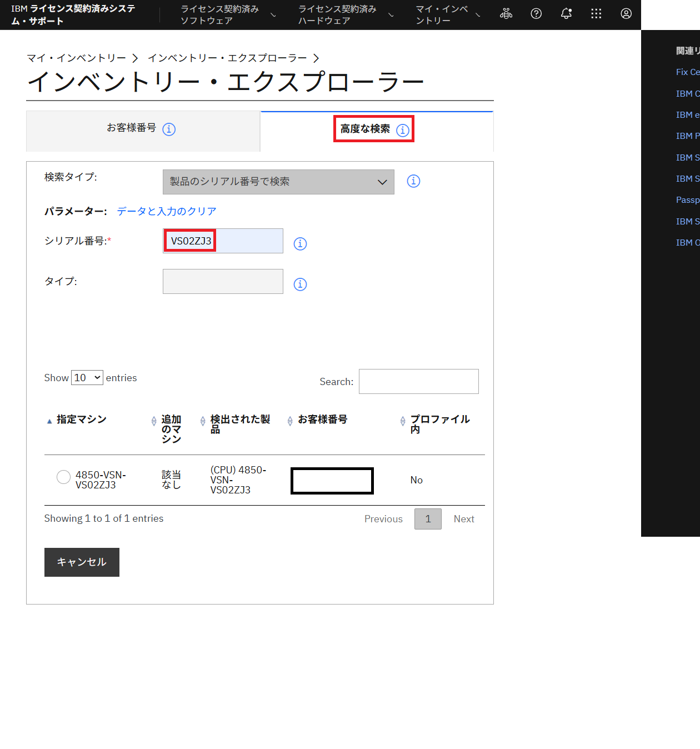The height and width of the screenshot is (749, 700).
Task: Click Showing 1 to 1 of 1 entries text
Action: point(104,518)
